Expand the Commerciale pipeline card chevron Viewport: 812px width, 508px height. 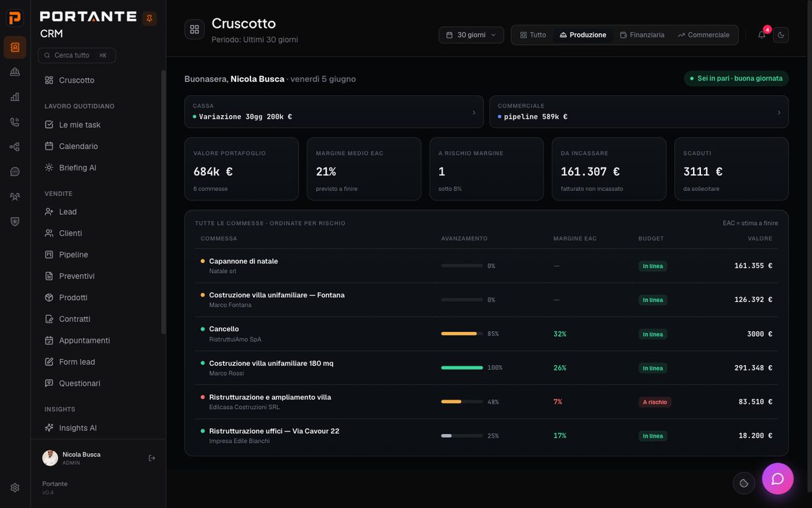pos(779,112)
